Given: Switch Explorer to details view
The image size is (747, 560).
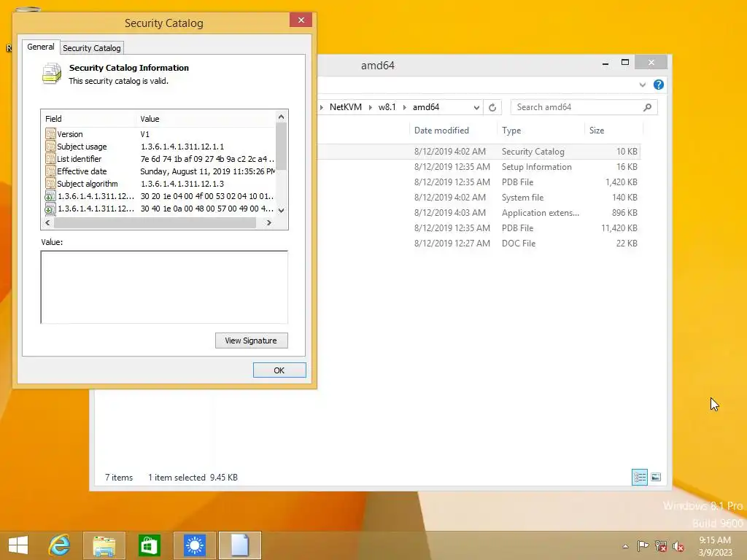Looking at the screenshot, I should 639,477.
